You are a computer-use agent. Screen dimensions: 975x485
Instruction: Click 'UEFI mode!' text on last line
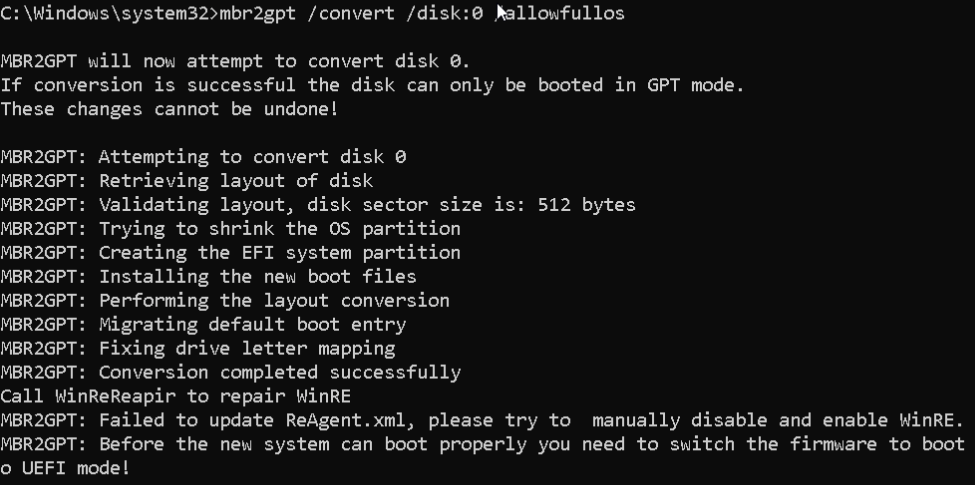click(x=76, y=468)
